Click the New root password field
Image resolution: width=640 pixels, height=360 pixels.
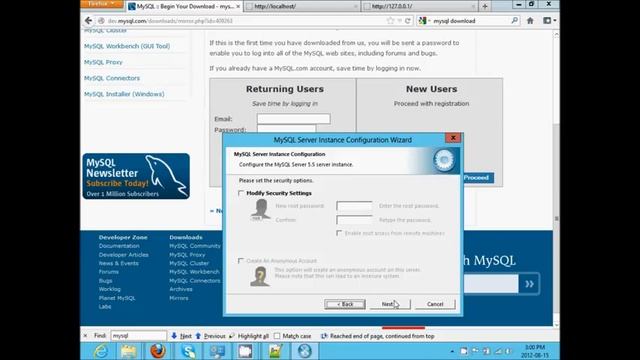pyautogui.click(x=354, y=206)
